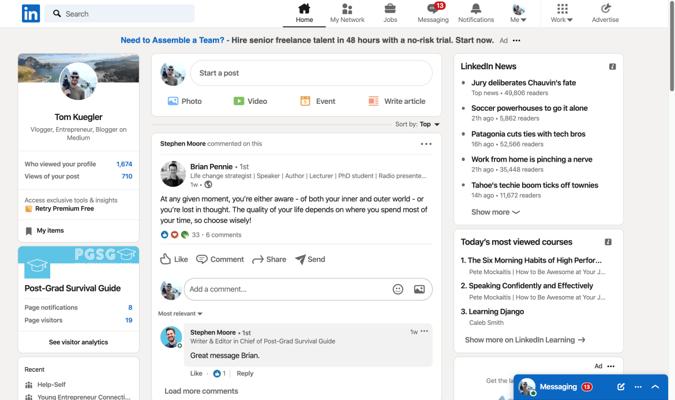Screen dimensions: 675x400
Task: Open the post's three-dot options menu
Action: (x=426, y=144)
